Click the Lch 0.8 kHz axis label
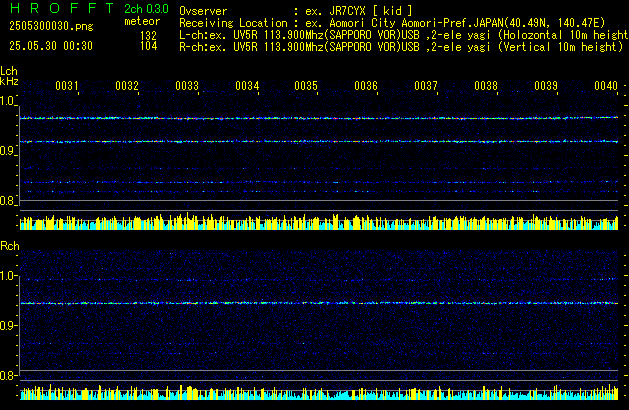 (x=7, y=201)
